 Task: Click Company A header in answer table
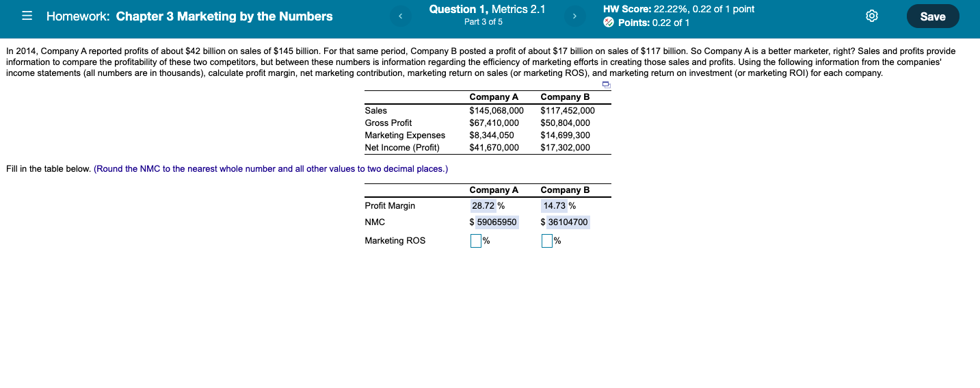click(494, 190)
